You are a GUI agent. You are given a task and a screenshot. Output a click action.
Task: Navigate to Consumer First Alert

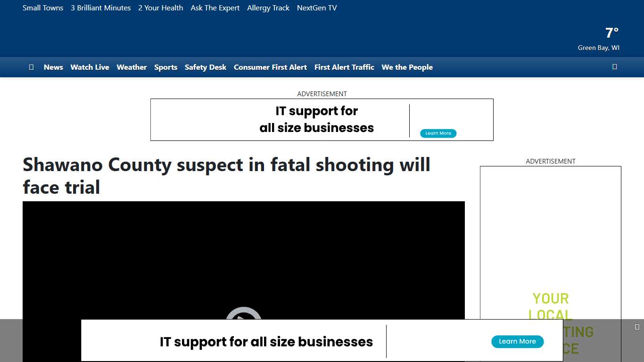270,67
